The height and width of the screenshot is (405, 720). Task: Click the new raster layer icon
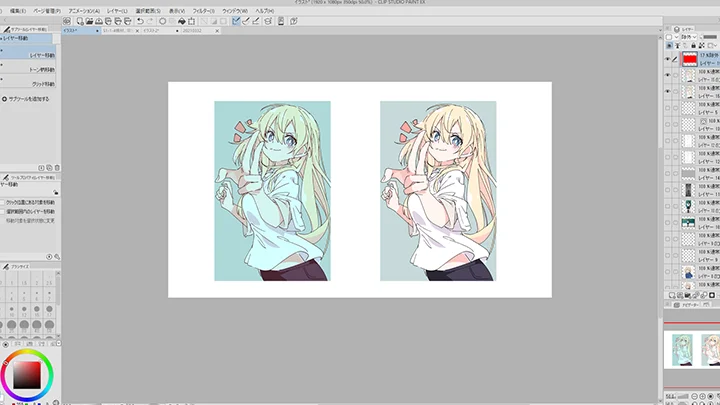(672, 295)
